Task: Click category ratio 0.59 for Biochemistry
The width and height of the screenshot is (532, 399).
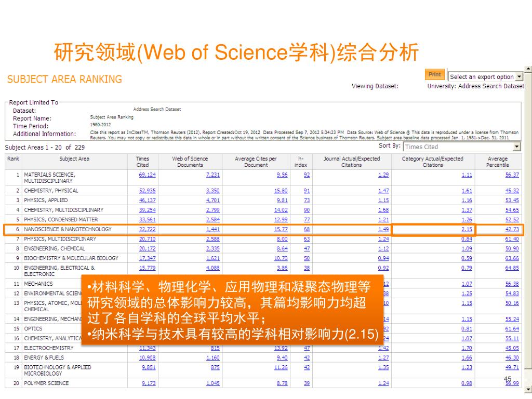Action: 467,258
